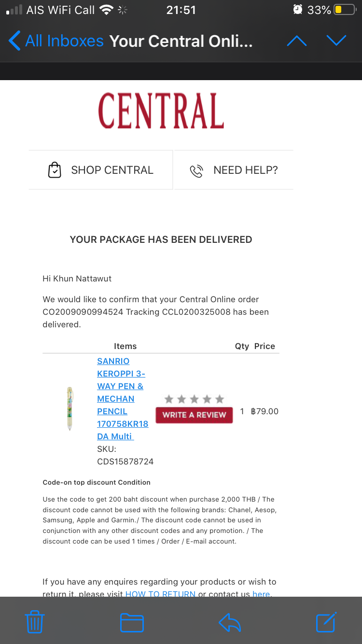Go to next message with down arrow
This screenshot has height=644, width=362.
tap(336, 41)
